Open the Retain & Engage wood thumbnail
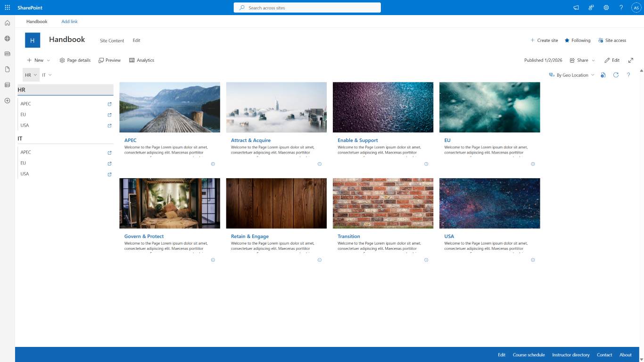Image resolution: width=644 pixels, height=362 pixels. pos(276,203)
